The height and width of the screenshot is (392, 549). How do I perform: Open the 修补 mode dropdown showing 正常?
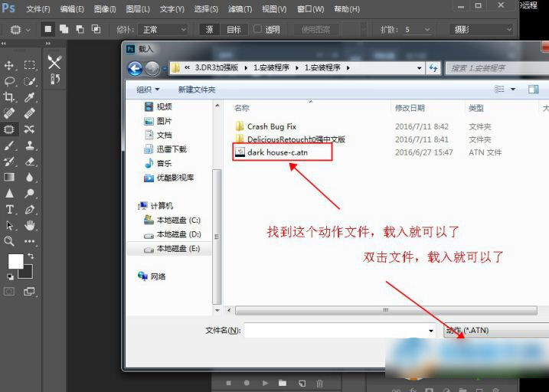[x=163, y=30]
